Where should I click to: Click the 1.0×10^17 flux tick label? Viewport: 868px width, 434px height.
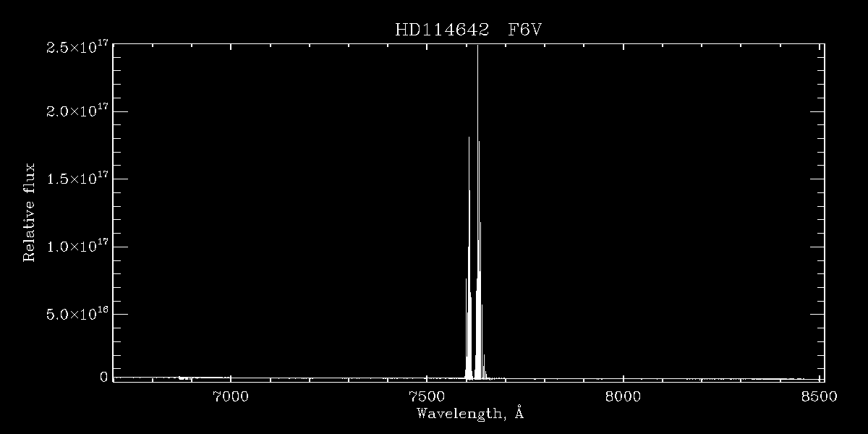pyautogui.click(x=77, y=247)
